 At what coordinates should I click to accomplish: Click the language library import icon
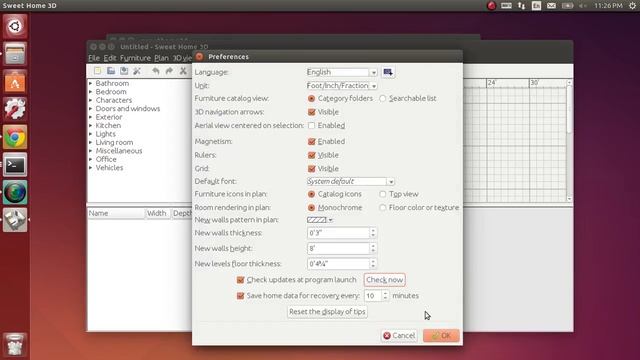(x=388, y=72)
